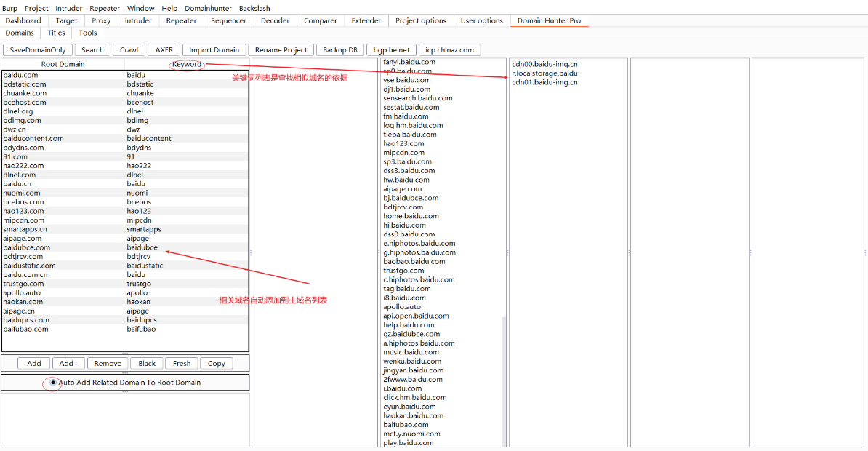Screen dimensions: 868x451
Task: Select the chuanke.com root domain row
Action: [125, 93]
